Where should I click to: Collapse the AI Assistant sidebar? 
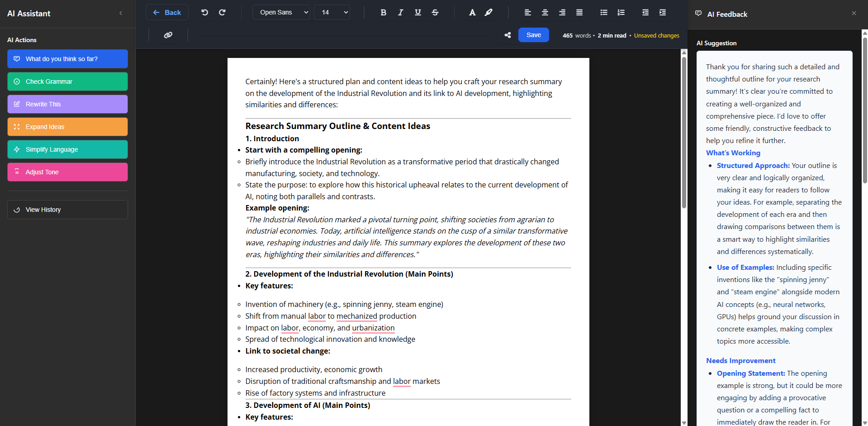(120, 14)
